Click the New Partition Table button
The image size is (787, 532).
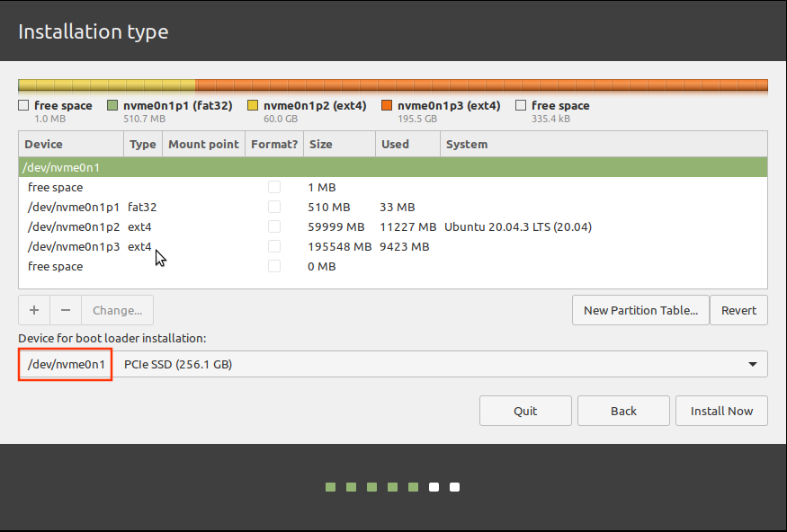pos(640,309)
